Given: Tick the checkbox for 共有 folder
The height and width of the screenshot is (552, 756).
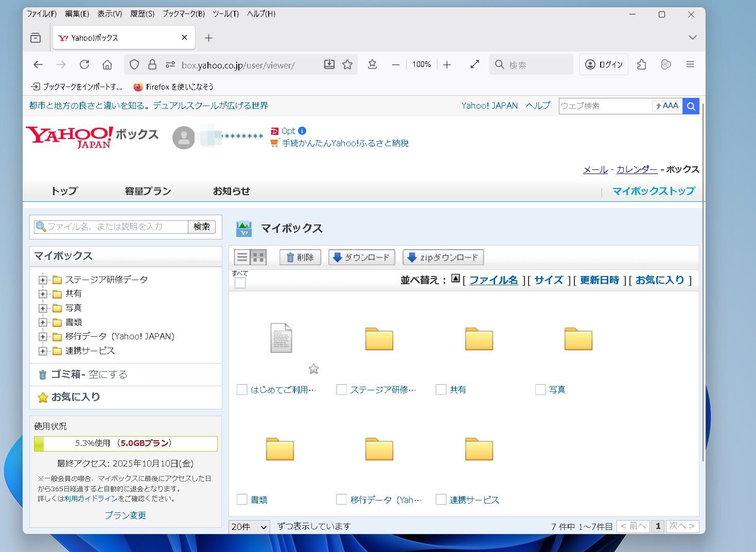Looking at the screenshot, I should pos(441,390).
